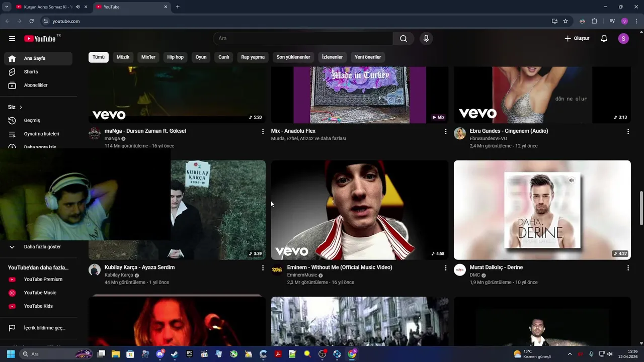The height and width of the screenshot is (362, 644).
Task: Click the taskbar volume speaker icon
Action: 610,354
